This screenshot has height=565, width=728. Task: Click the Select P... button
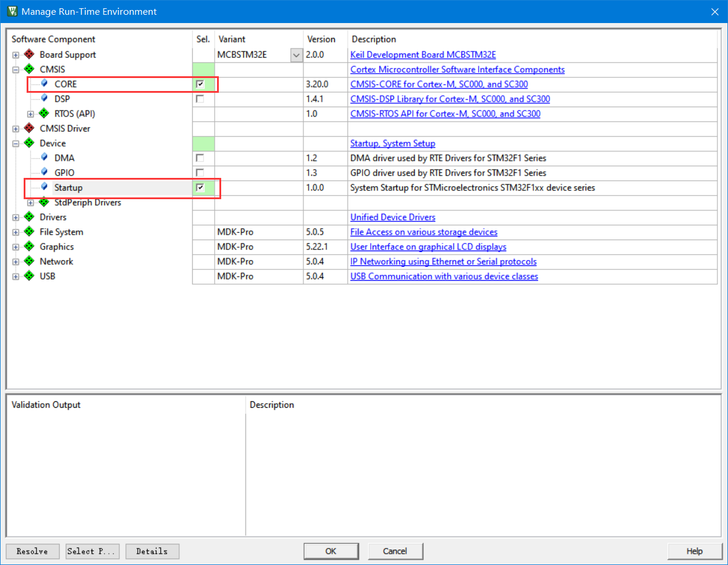pyautogui.click(x=92, y=551)
